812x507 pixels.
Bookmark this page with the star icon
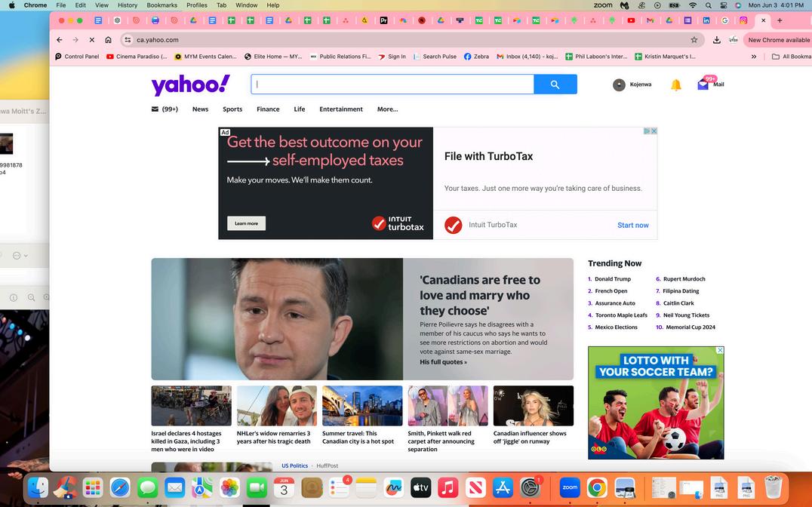[694, 40]
